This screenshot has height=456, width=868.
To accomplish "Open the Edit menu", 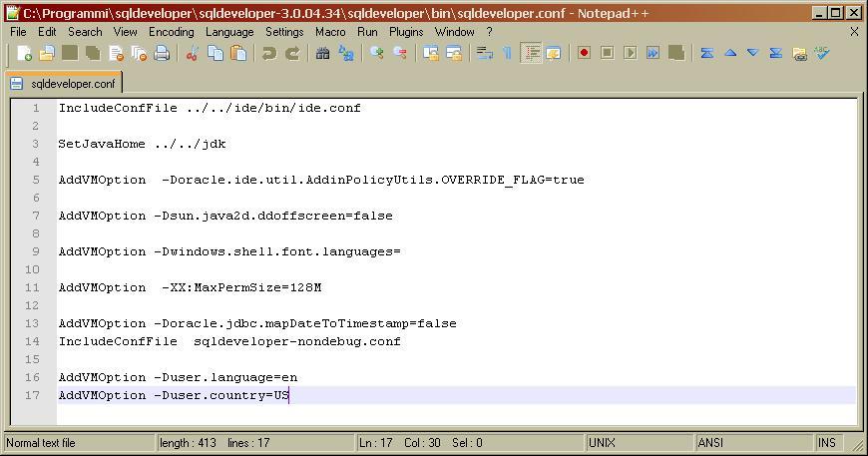I will (47, 32).
